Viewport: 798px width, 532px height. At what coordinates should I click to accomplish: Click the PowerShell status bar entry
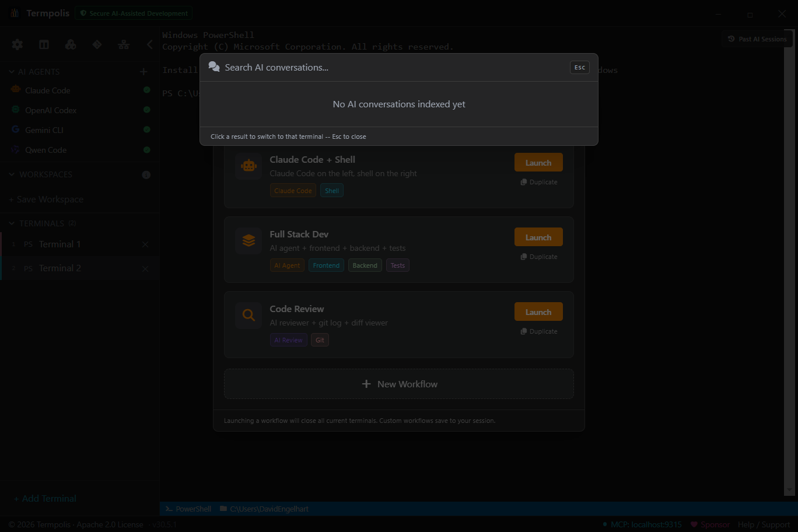[x=188, y=509]
